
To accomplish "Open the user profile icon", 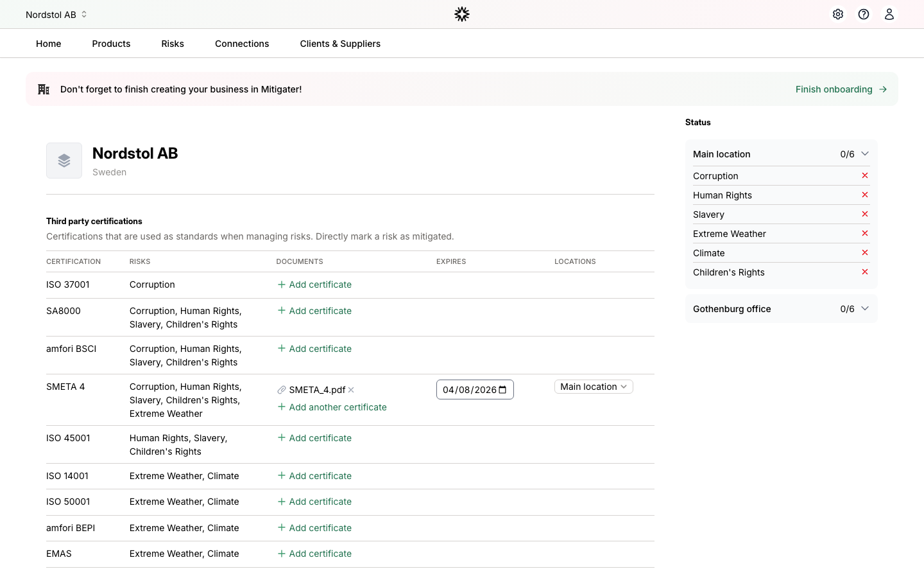I will pos(889,14).
